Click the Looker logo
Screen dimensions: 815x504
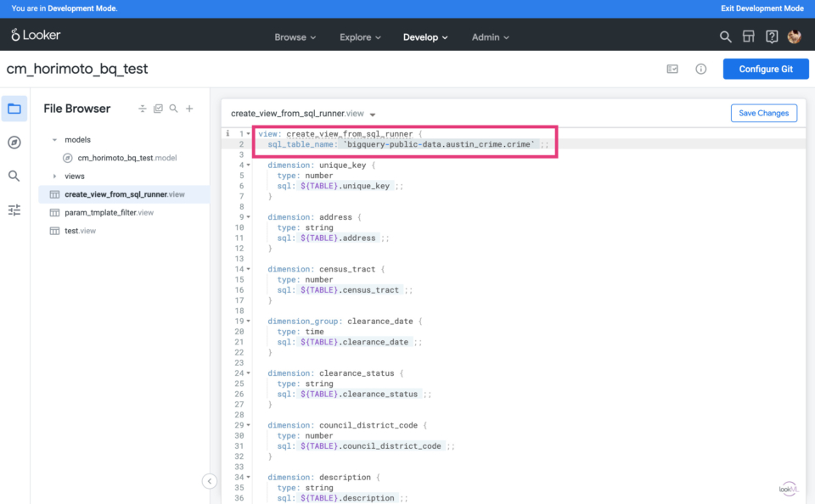point(36,35)
